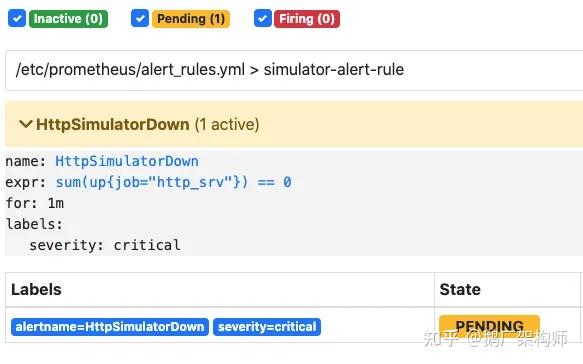Click the State column header
Screen dimensions: 583x364
tap(460, 290)
